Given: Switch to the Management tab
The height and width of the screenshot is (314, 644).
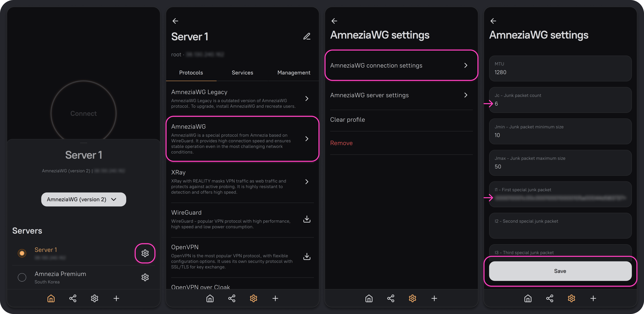Looking at the screenshot, I should pos(293,73).
